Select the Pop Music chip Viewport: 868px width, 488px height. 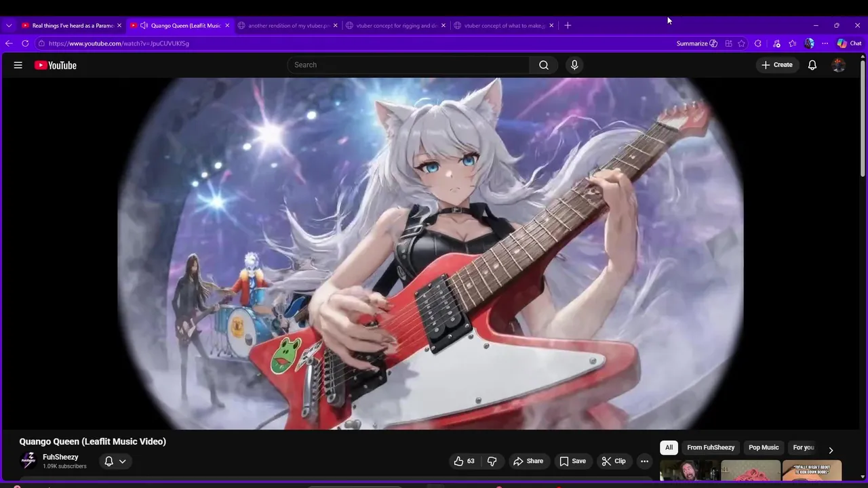point(764,447)
